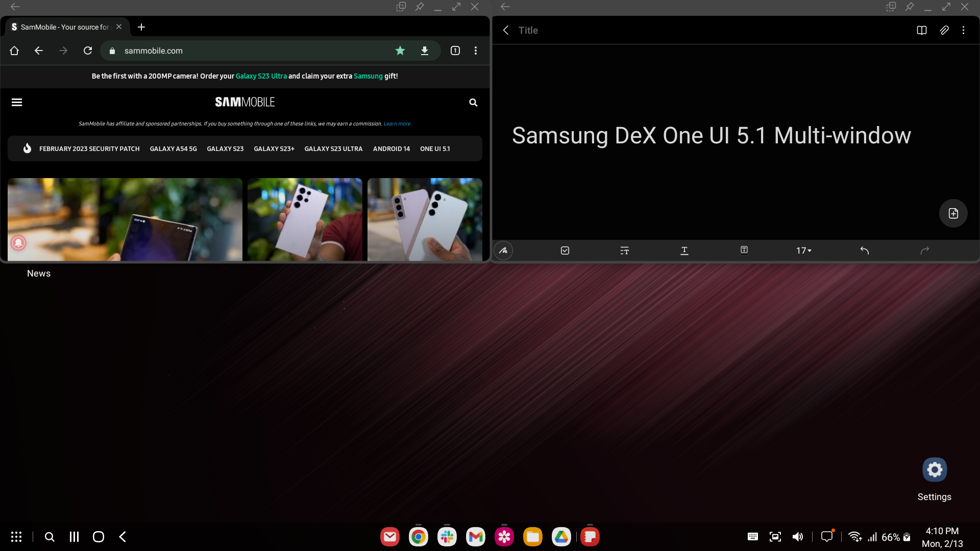Download page with the Chrome download icon
The height and width of the screenshot is (551, 980).
[424, 51]
